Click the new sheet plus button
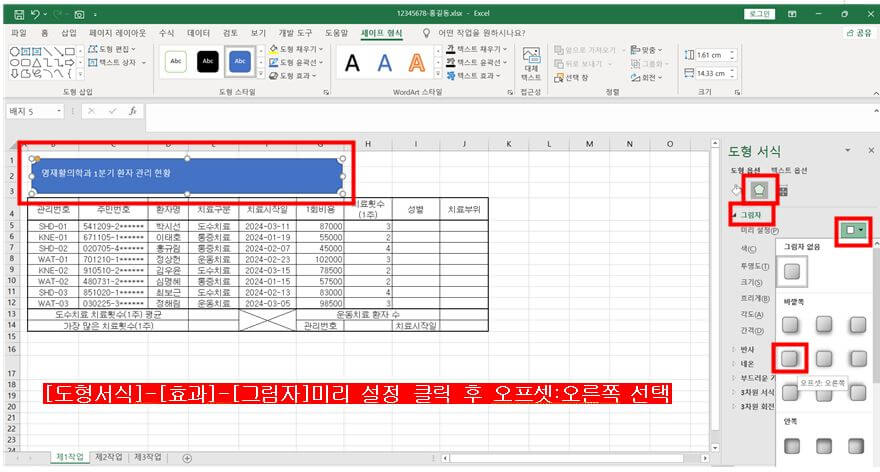The image size is (880, 472). point(187,459)
